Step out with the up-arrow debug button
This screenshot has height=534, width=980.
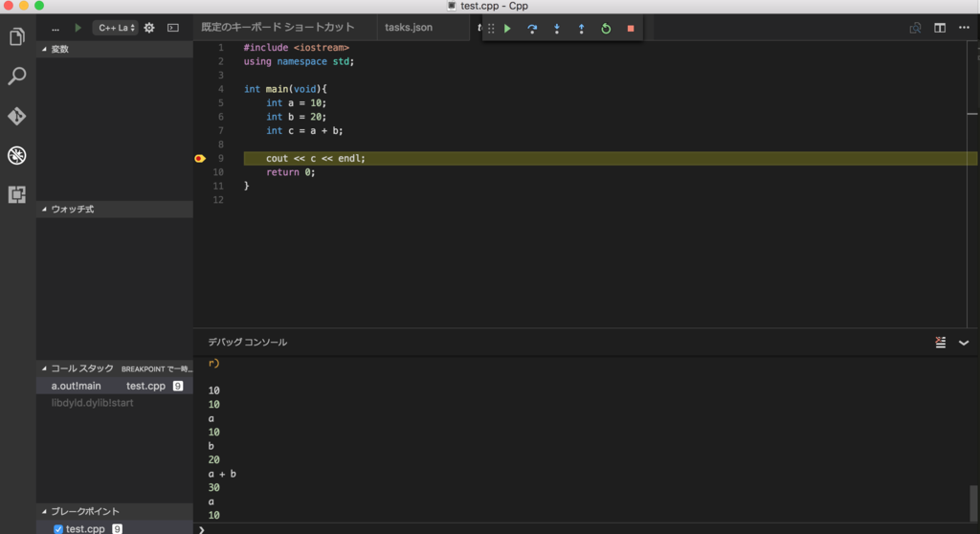point(581,28)
